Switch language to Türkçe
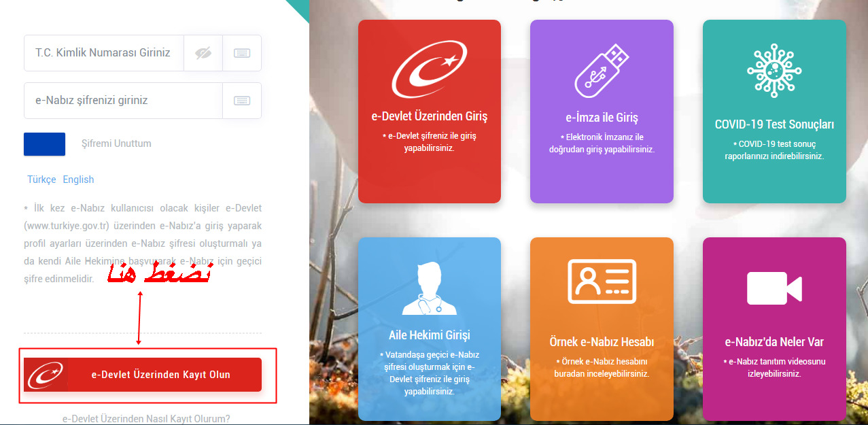 click(x=41, y=180)
